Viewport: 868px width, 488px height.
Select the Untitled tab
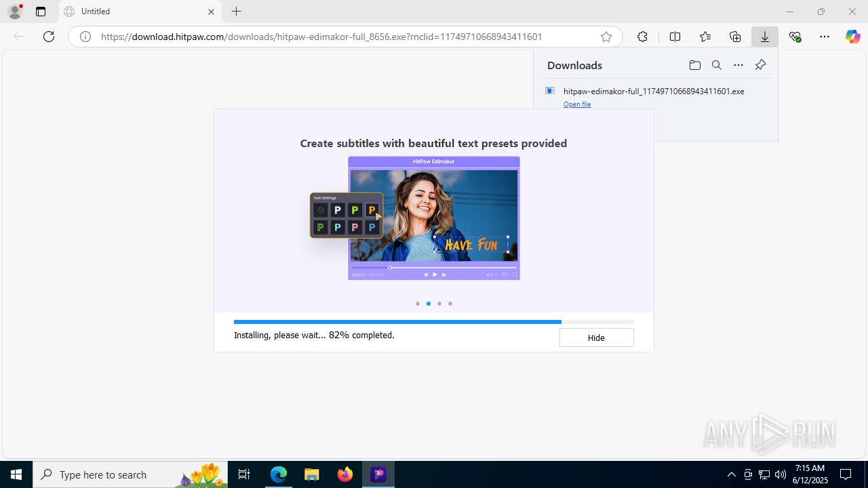pos(140,12)
